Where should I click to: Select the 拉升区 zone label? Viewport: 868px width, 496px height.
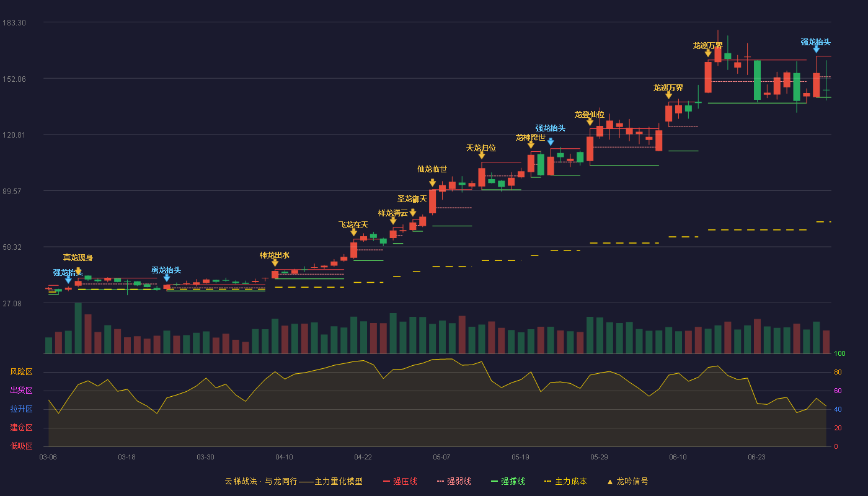(21, 409)
